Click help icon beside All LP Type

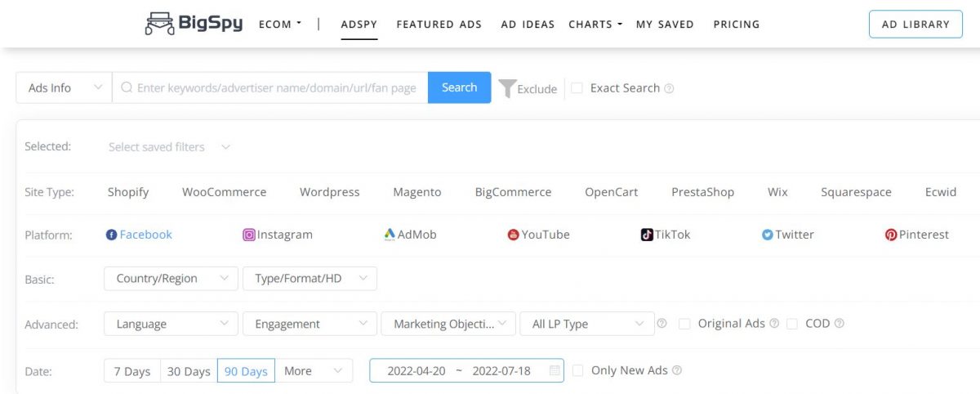click(x=661, y=324)
